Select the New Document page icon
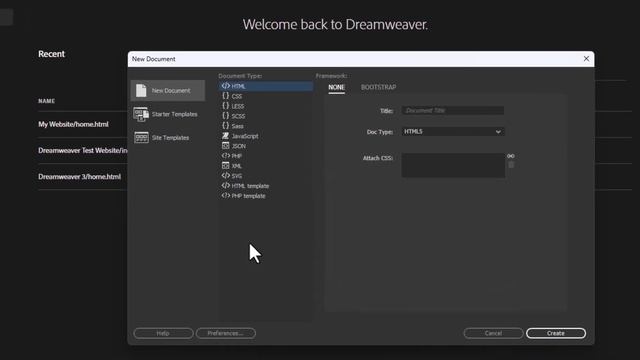The width and height of the screenshot is (640, 360). point(141,90)
